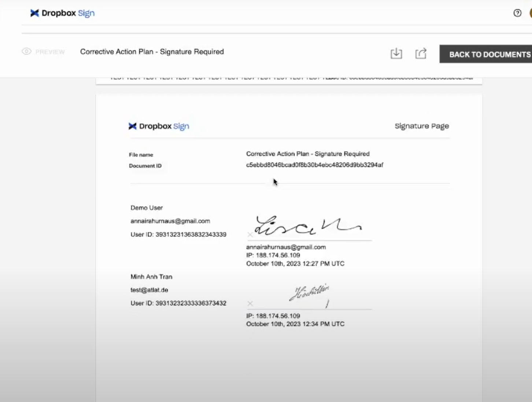Select file name value on signature page

click(308, 154)
